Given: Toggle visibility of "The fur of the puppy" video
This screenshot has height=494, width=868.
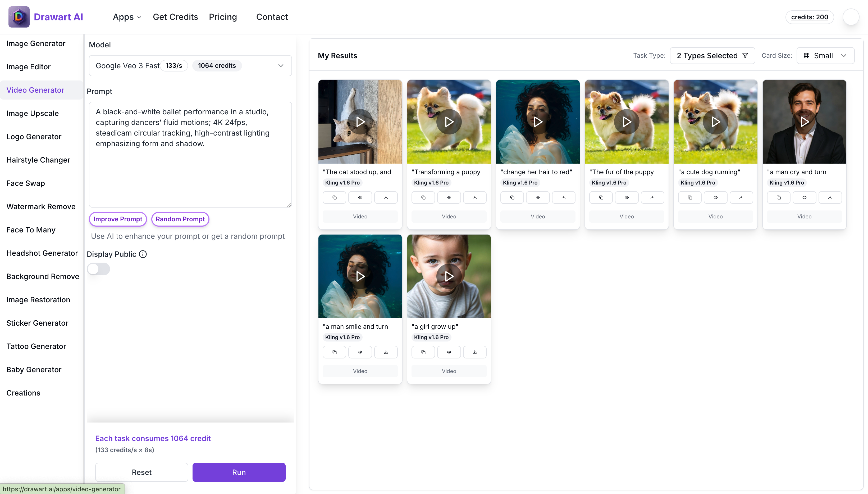Looking at the screenshot, I should [x=626, y=197].
